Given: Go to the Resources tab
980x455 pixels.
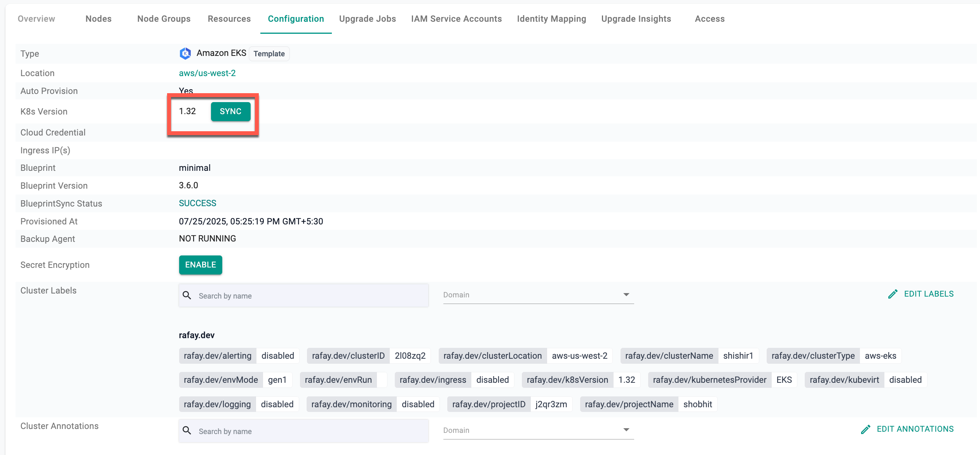Looking at the screenshot, I should pyautogui.click(x=229, y=19).
